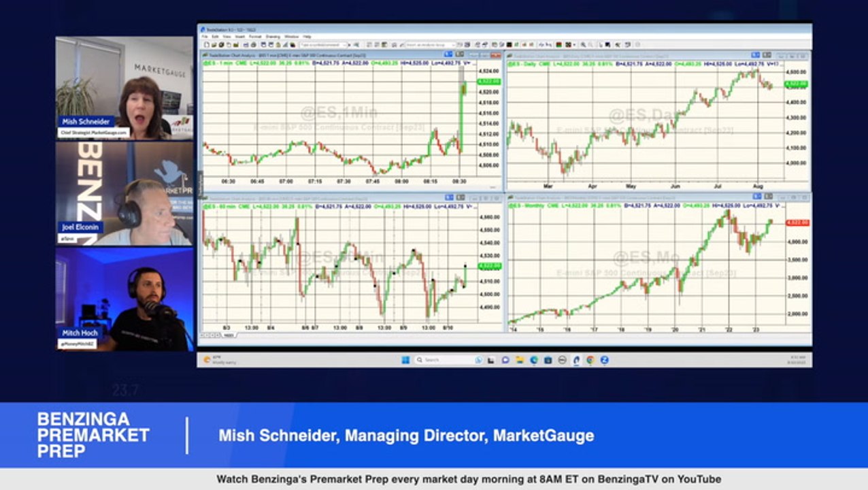This screenshot has height=490, width=868.
Task: Click the zoom-out magnifier toolbar icon
Action: pyautogui.click(x=590, y=45)
